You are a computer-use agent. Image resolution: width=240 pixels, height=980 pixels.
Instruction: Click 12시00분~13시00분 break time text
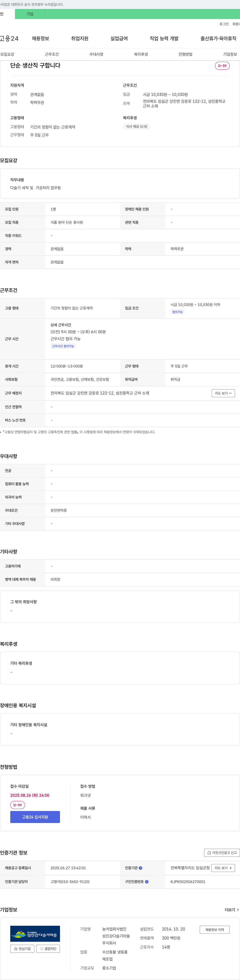(x=66, y=366)
